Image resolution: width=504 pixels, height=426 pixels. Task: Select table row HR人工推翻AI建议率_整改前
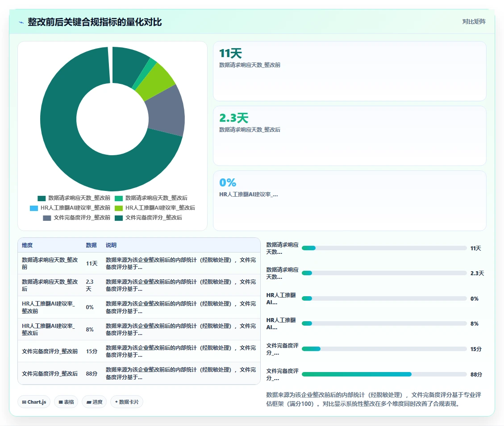tap(139, 307)
